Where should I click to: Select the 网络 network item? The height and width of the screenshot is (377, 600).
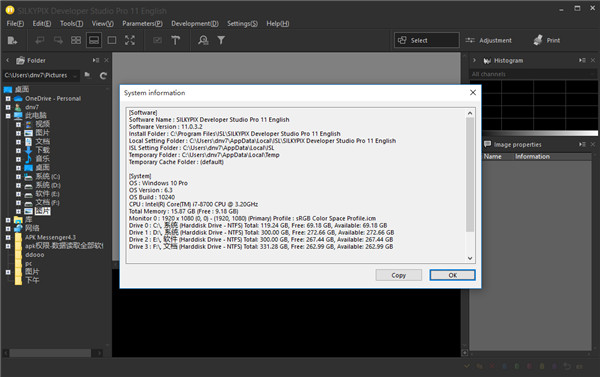pos(32,228)
